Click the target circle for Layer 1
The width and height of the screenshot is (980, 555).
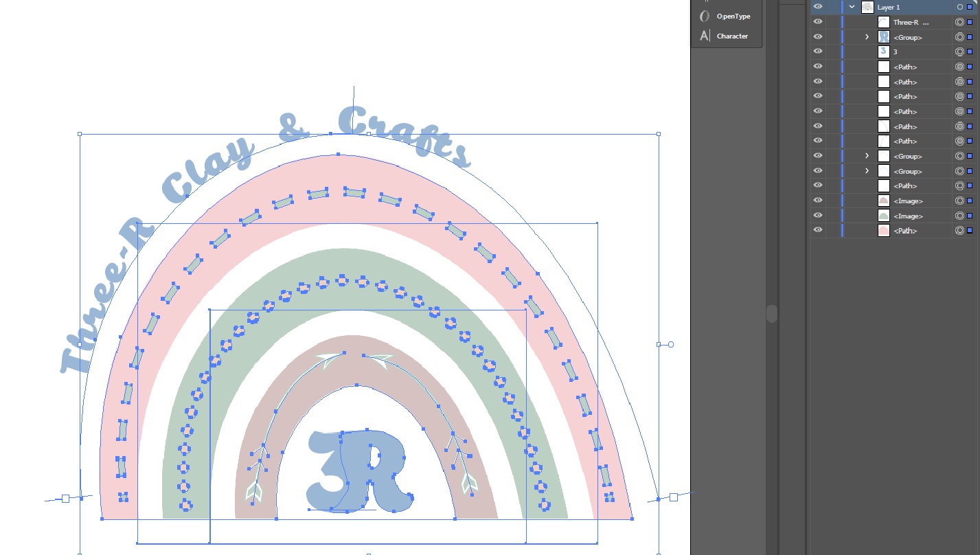tap(959, 7)
